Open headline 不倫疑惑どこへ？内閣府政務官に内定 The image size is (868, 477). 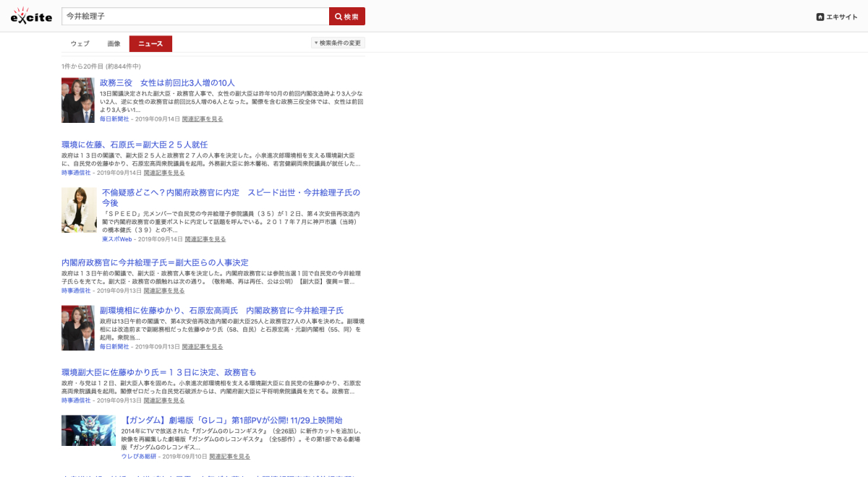click(x=231, y=197)
